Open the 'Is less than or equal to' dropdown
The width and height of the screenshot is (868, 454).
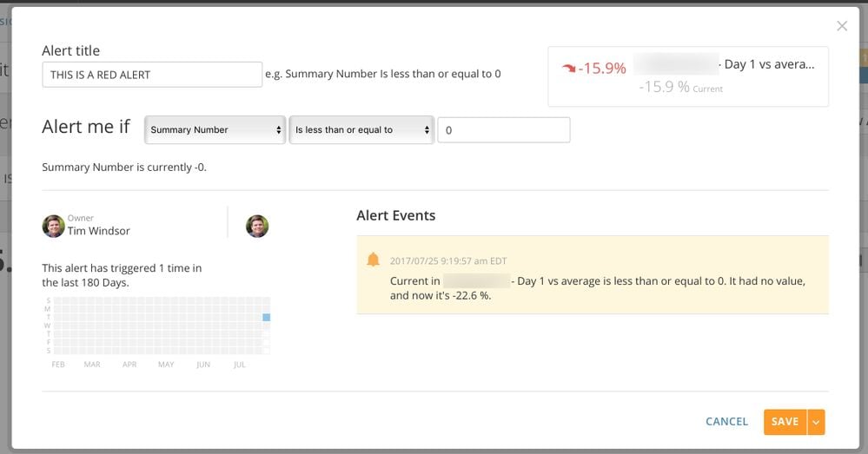tap(361, 130)
